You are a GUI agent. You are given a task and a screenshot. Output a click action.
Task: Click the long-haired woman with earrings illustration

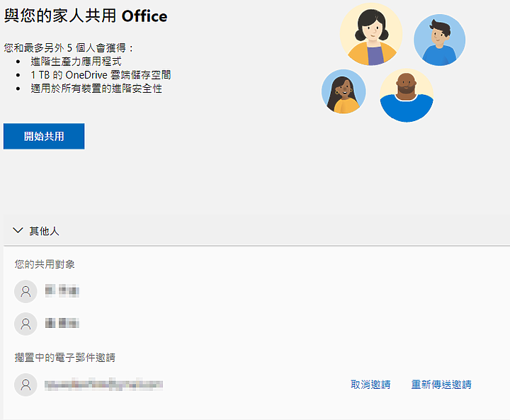pyautogui.click(x=344, y=91)
